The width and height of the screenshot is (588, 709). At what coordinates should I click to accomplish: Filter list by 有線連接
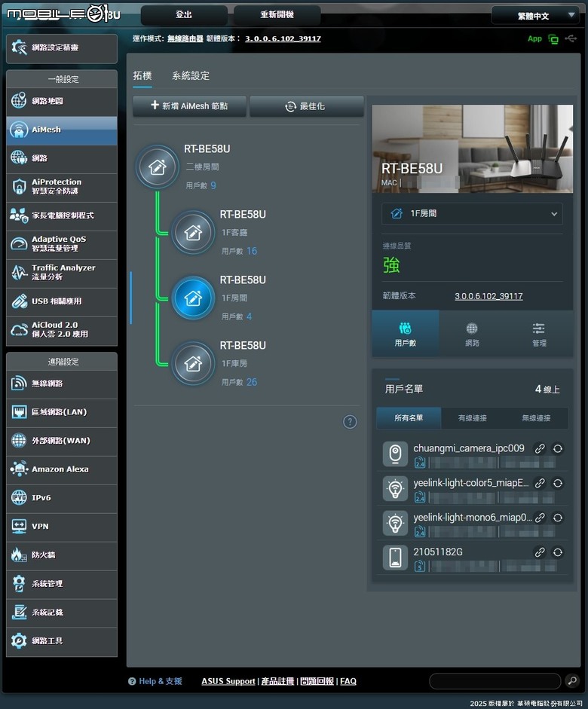472,418
